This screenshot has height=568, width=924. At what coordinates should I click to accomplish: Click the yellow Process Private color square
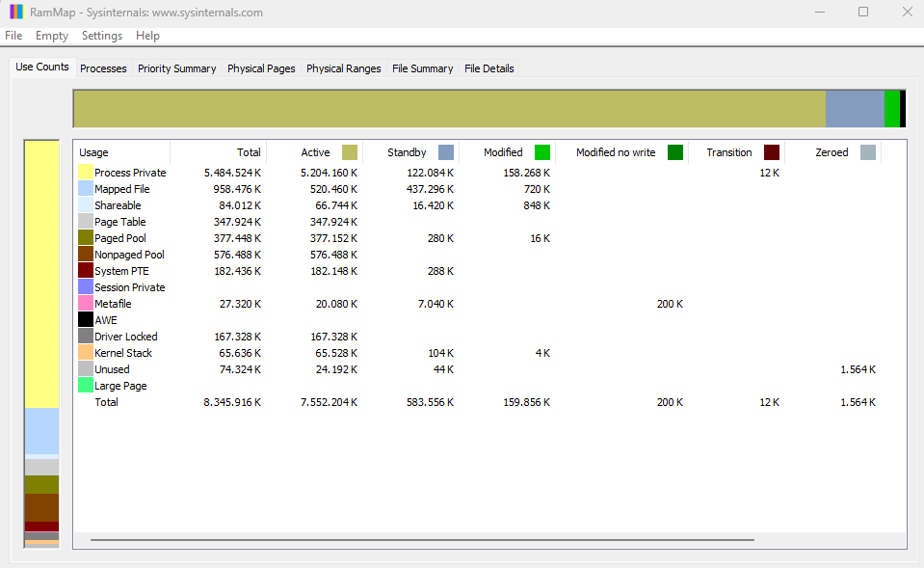pos(86,172)
